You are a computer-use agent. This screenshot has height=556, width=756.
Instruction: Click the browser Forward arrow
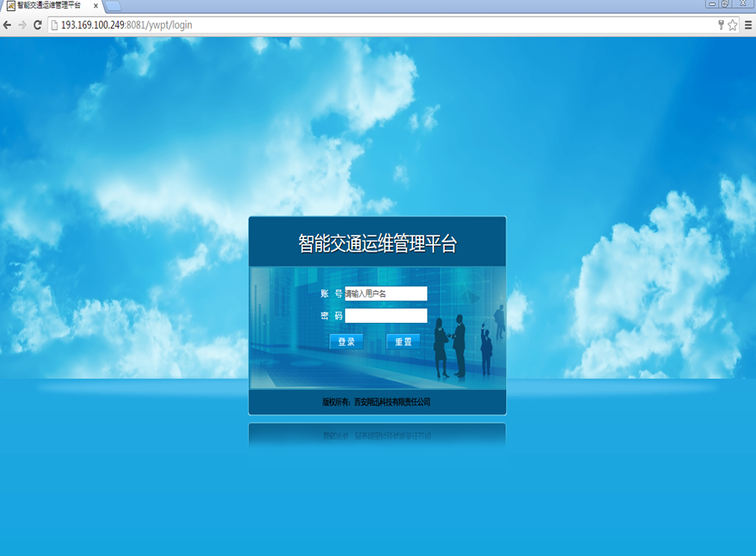click(22, 25)
